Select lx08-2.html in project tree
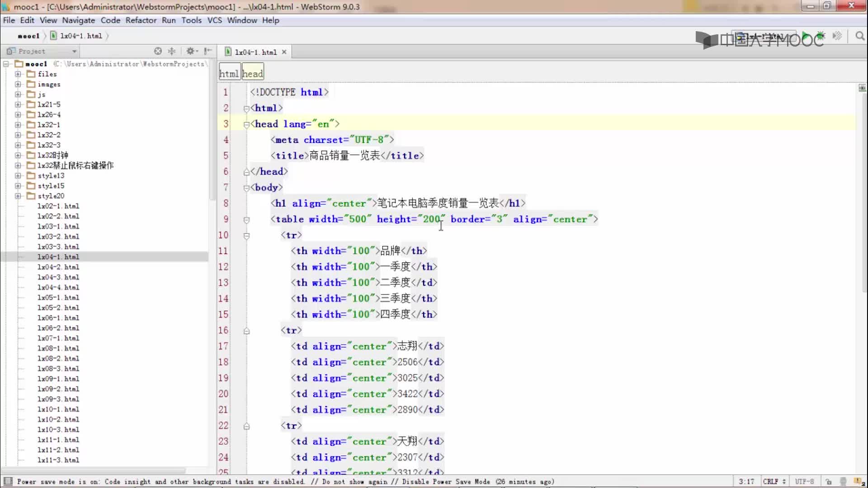 [58, 358]
